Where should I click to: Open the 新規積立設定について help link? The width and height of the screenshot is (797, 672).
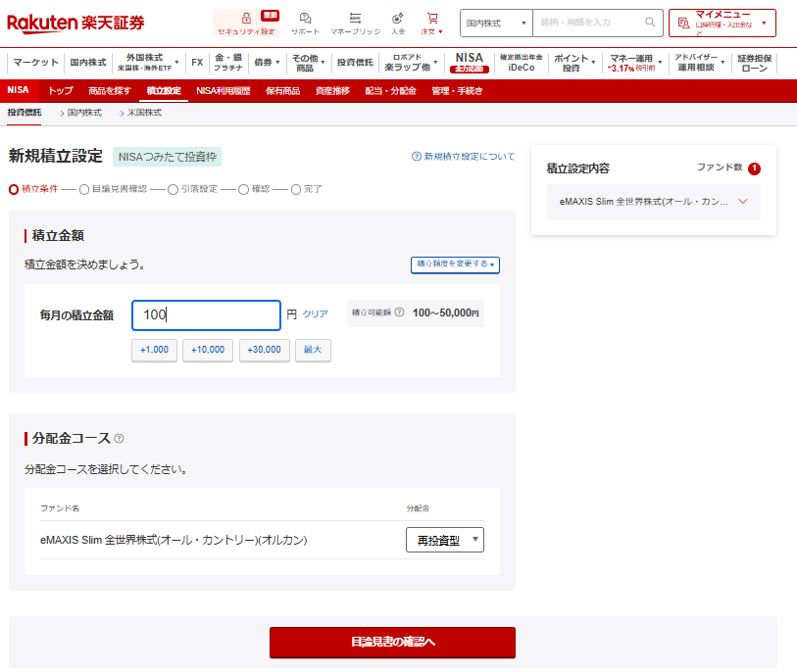463,157
